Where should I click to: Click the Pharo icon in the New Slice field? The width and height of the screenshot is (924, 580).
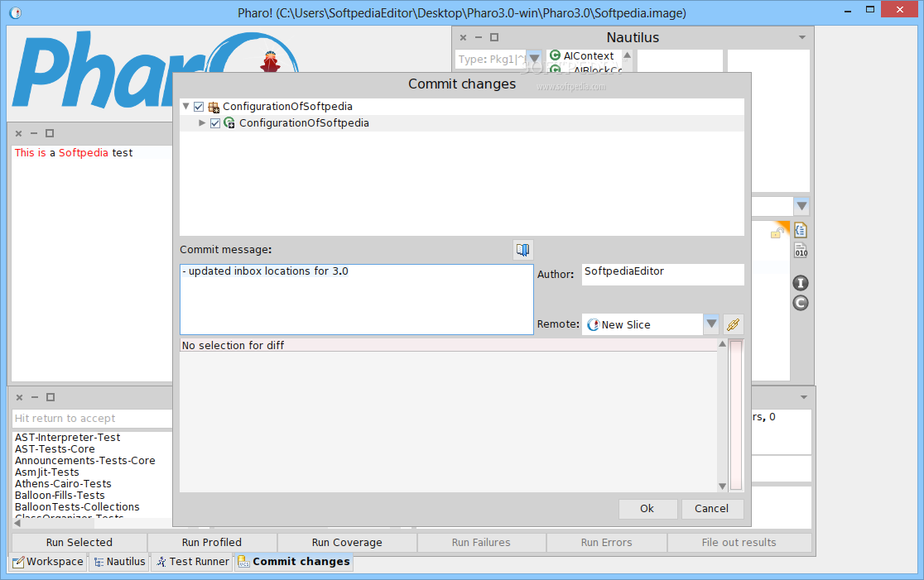(x=593, y=325)
